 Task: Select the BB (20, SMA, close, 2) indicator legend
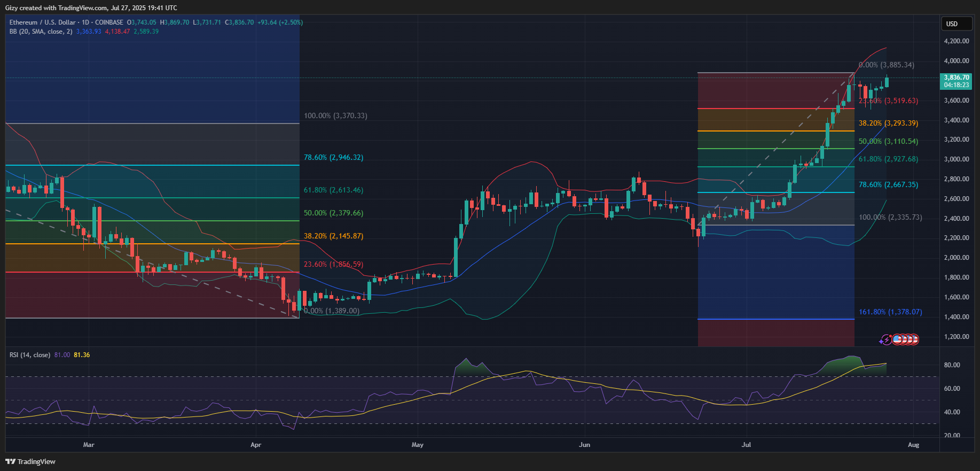point(41,32)
